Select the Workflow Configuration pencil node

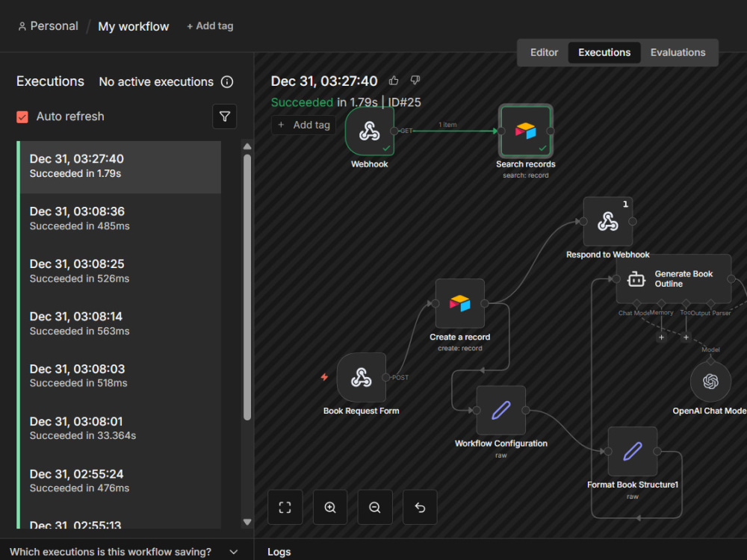pyautogui.click(x=500, y=410)
